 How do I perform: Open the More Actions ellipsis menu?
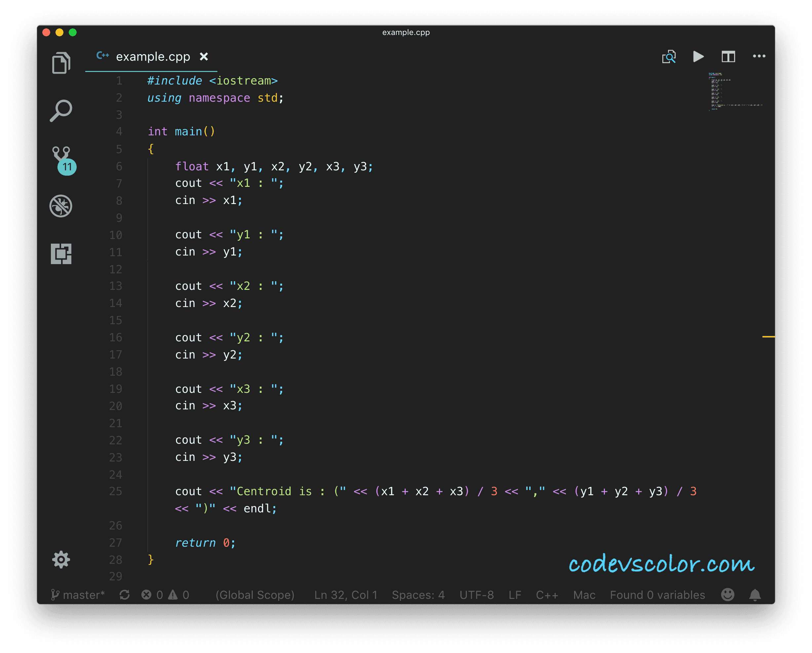pos(758,56)
